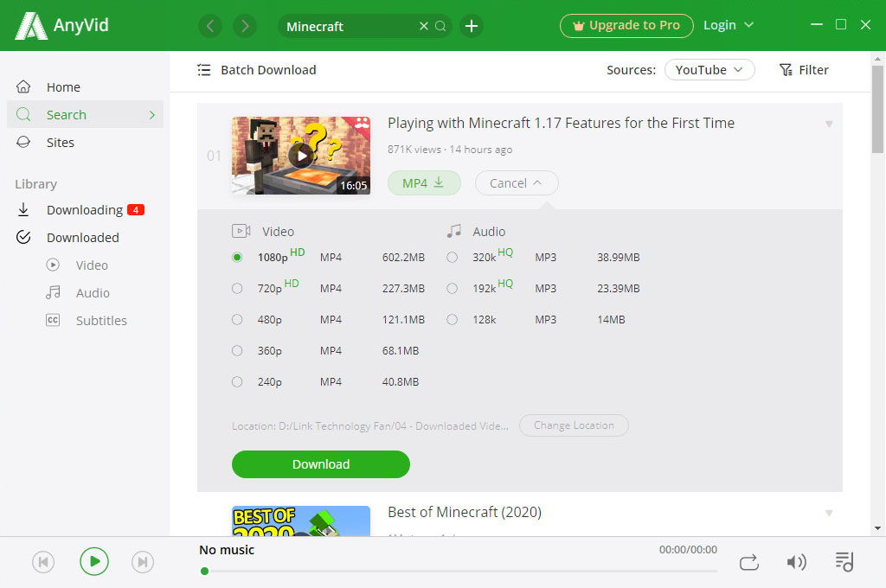Mute the player volume speaker icon

pyautogui.click(x=797, y=562)
